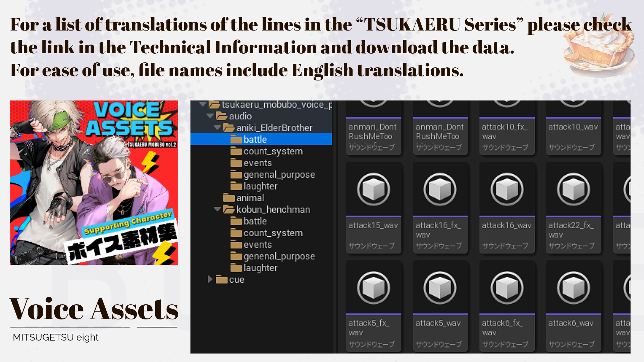Select the attack16_fx_wav sound wave asset icon

[x=440, y=189]
